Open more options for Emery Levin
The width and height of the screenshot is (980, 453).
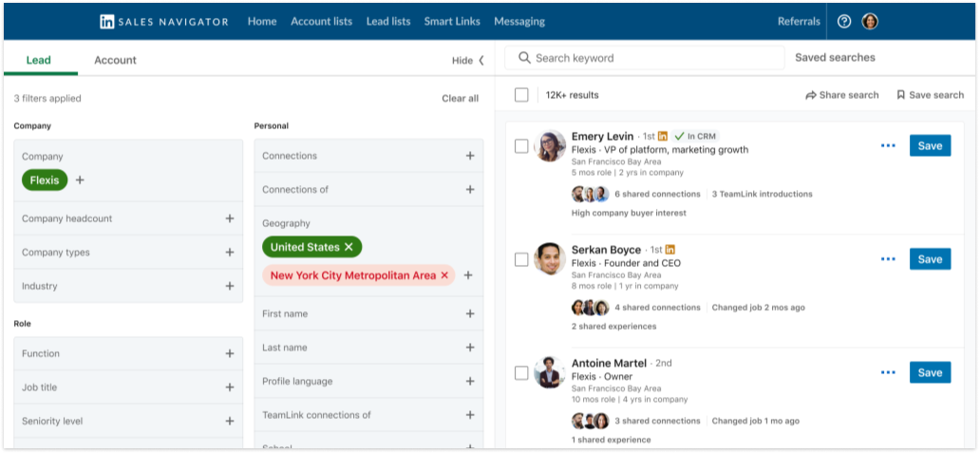pyautogui.click(x=888, y=145)
